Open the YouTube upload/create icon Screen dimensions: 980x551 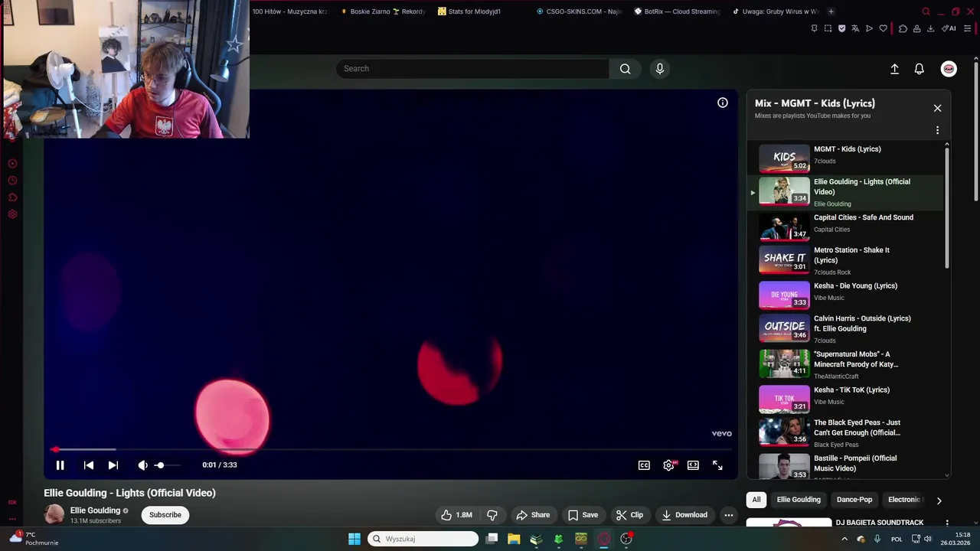tap(894, 69)
